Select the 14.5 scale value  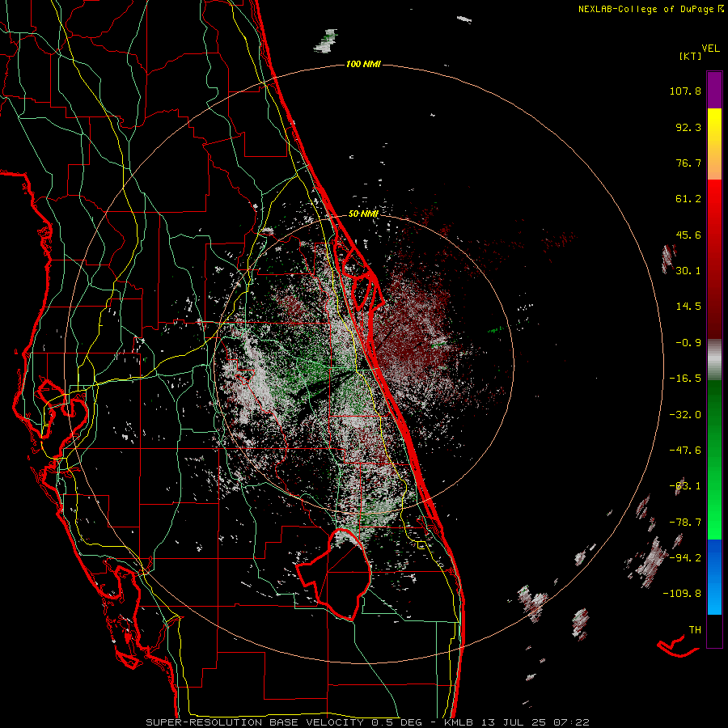tap(688, 307)
